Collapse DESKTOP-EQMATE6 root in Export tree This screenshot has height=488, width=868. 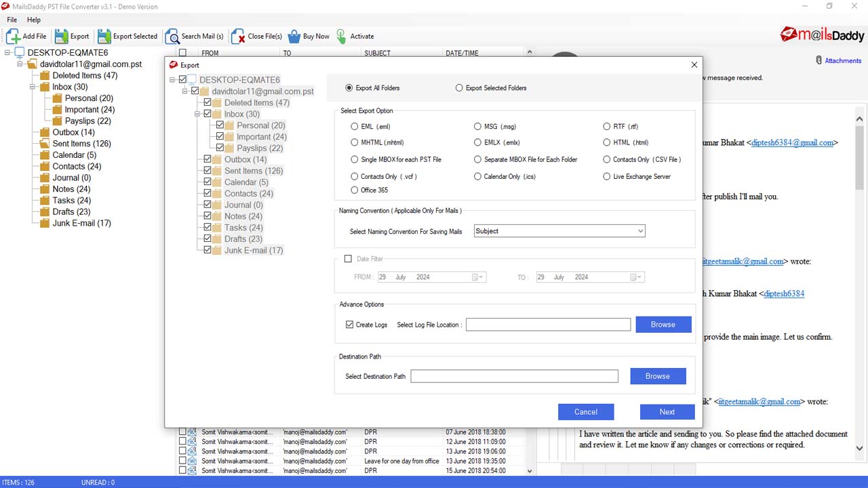click(173, 80)
